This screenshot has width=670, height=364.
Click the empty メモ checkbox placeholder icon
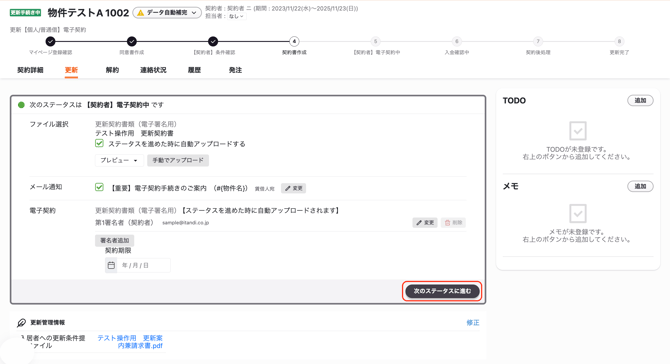(x=578, y=213)
